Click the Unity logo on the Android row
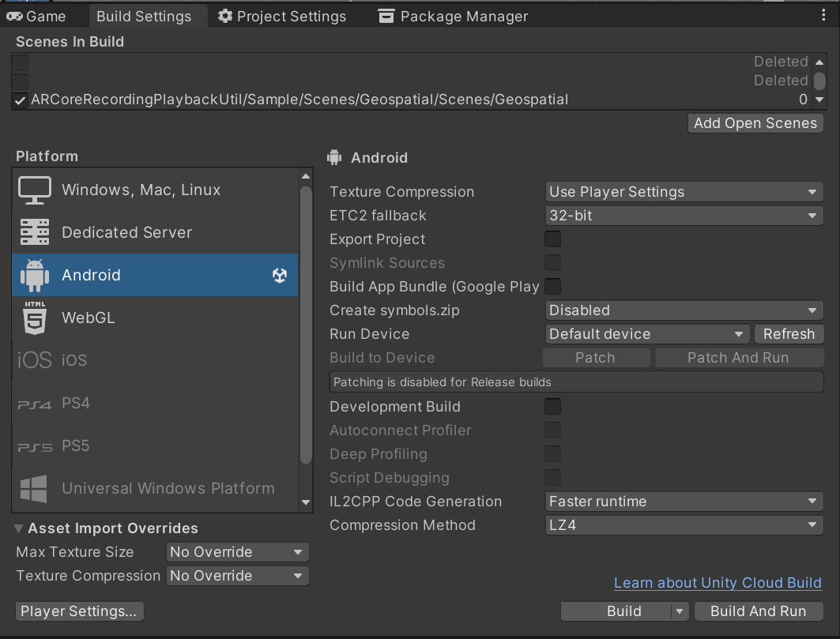 coord(280,276)
